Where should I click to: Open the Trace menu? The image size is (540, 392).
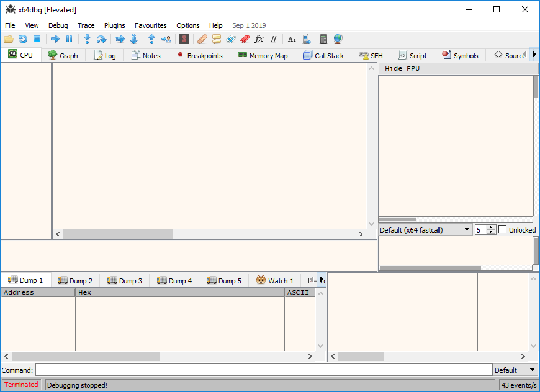(86, 25)
